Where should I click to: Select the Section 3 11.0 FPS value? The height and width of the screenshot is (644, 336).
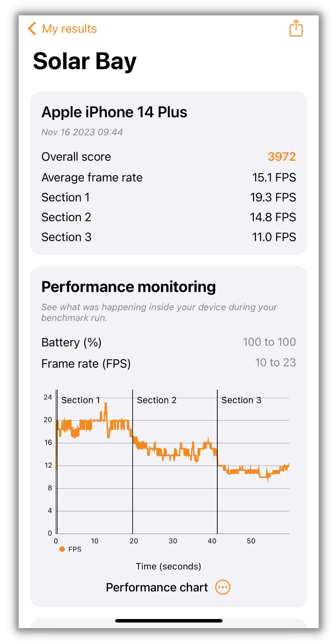pyautogui.click(x=274, y=237)
